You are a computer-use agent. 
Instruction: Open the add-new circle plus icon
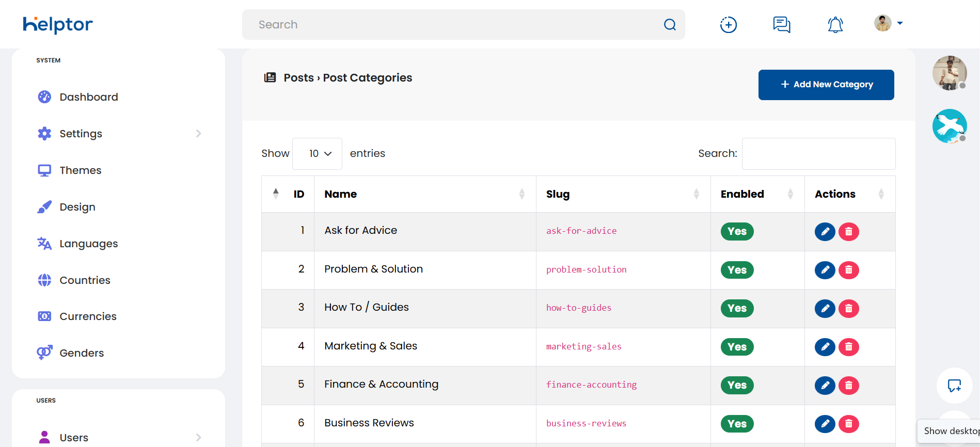click(x=728, y=24)
